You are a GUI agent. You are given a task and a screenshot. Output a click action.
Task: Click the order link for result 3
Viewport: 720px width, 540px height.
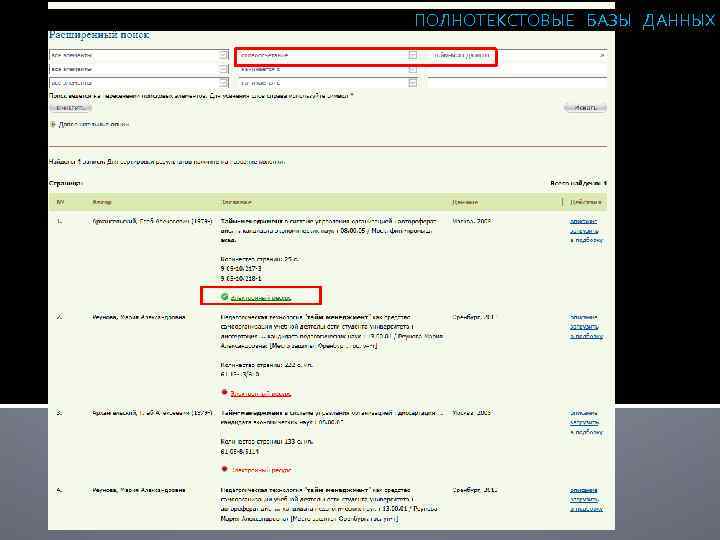point(584,422)
